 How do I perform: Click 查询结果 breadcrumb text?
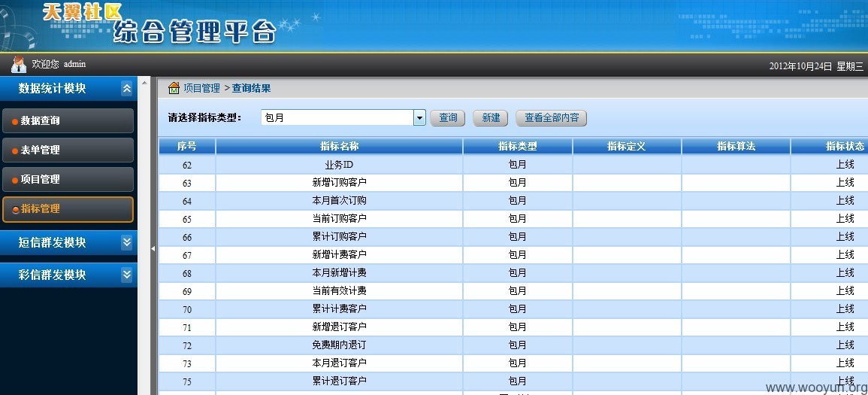click(x=251, y=88)
